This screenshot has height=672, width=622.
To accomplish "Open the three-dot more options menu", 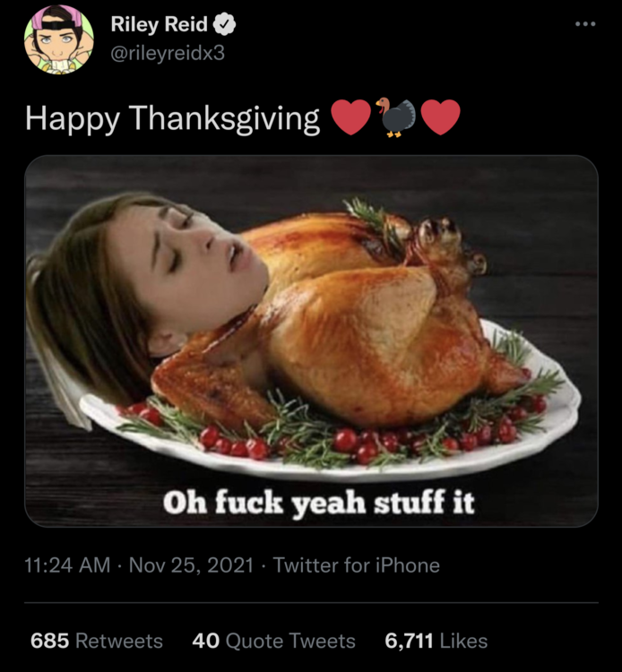I will click(x=585, y=23).
